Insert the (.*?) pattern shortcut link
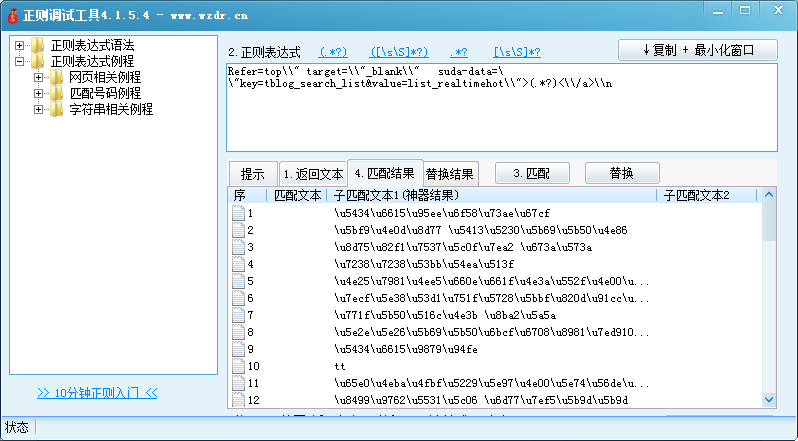The height and width of the screenshot is (441, 798). tap(333, 52)
